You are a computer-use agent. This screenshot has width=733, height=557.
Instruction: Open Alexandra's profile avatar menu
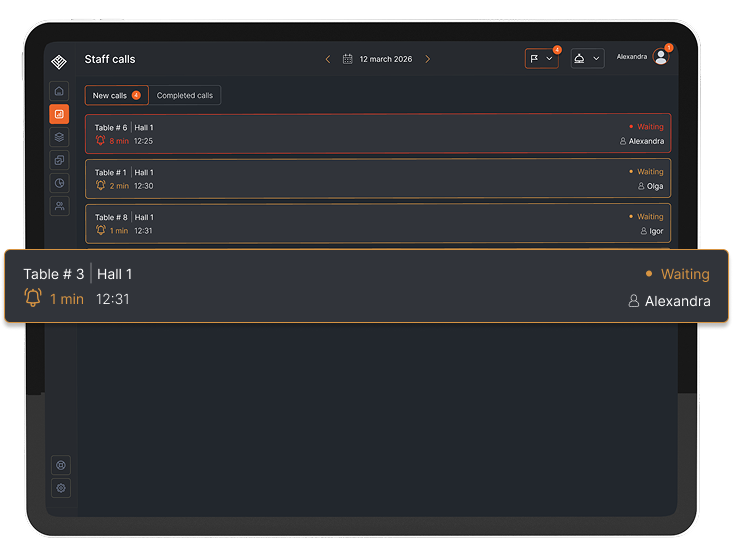660,58
